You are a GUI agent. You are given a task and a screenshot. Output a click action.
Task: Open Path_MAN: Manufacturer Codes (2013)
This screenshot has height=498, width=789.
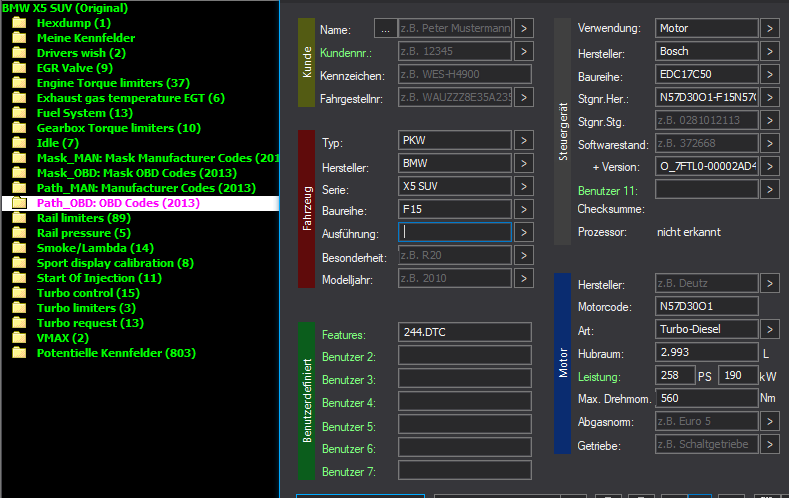pos(146,188)
